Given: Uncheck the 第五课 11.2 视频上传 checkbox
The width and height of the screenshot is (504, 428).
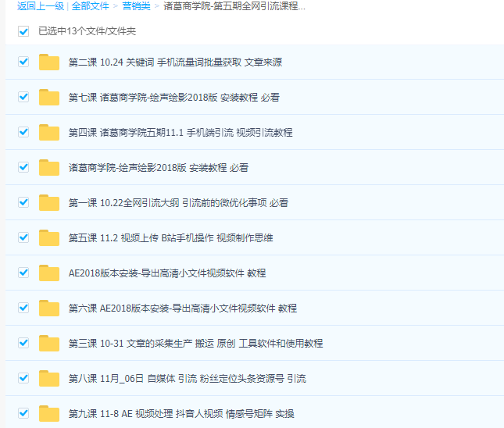Looking at the screenshot, I should (23, 237).
